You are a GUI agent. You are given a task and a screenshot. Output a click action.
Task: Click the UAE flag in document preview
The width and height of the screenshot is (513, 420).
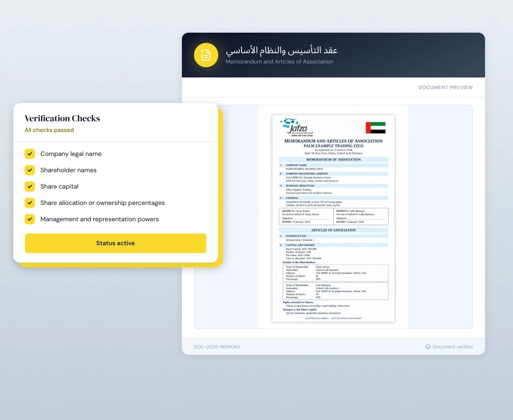click(x=375, y=128)
